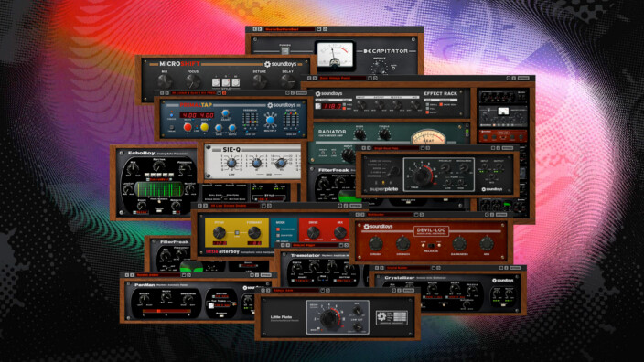Click Soundtoys gear logo on MicroShift
This screenshot has width=644, height=362.
pyautogui.click(x=267, y=64)
